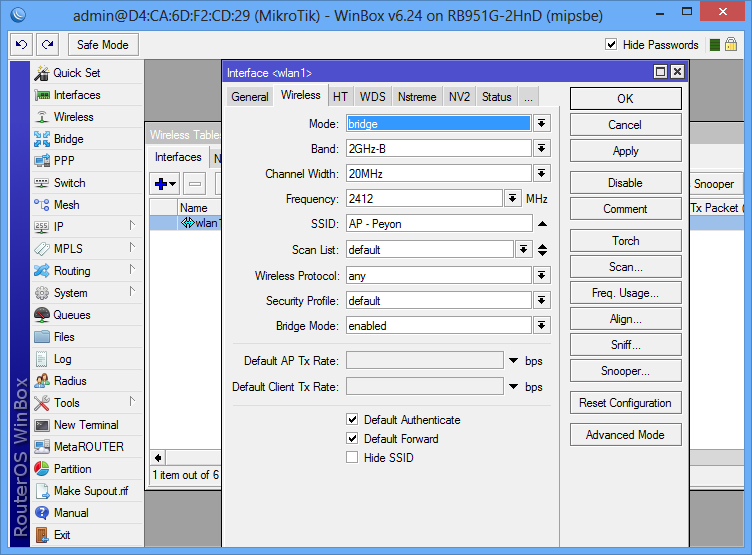The height and width of the screenshot is (555, 752).
Task: Select the wlan1 row in Wireless Tables
Action: pos(186,223)
